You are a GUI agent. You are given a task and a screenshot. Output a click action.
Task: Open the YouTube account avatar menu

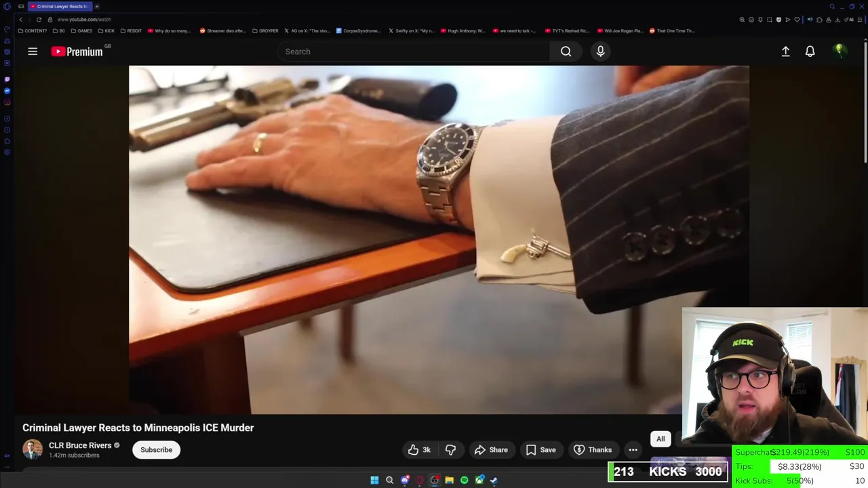pyautogui.click(x=840, y=52)
